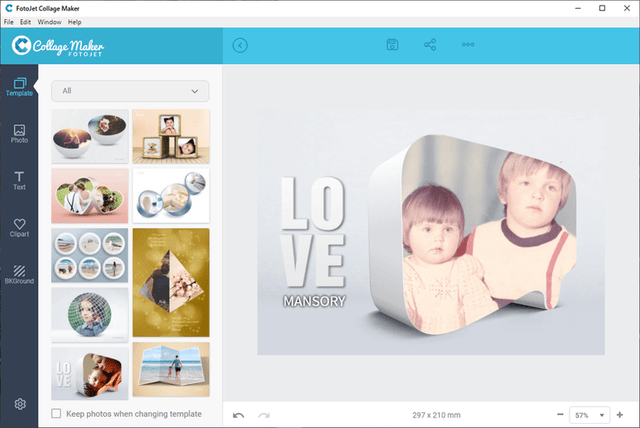Enable Keep photos when changing template
The image size is (640, 428).
click(x=56, y=414)
